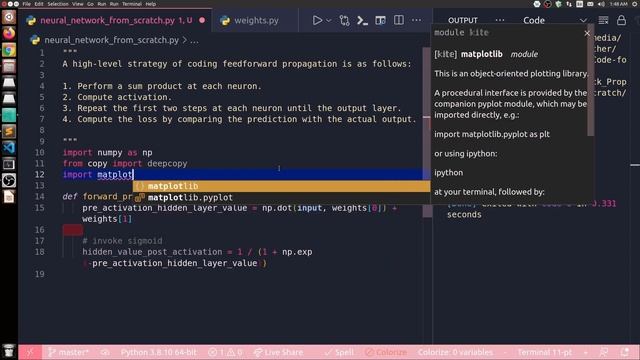
Task: Open notifications bell in status bar
Action: [624, 352]
